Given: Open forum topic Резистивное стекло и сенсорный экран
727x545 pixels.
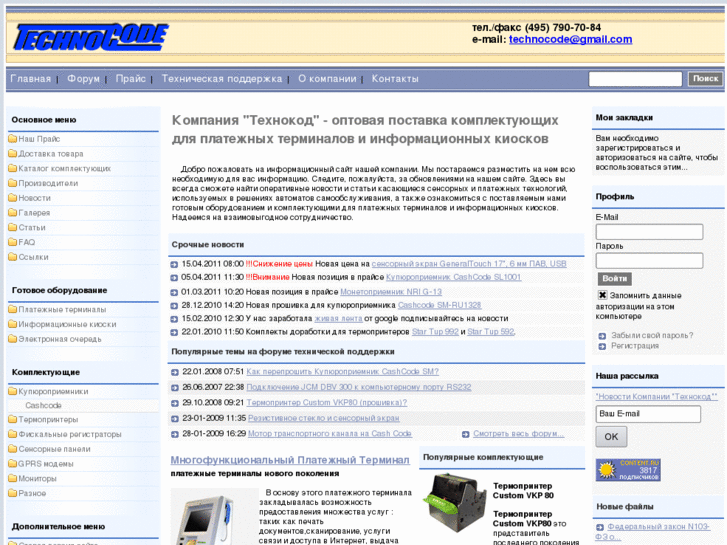Looking at the screenshot, I should [x=323, y=418].
